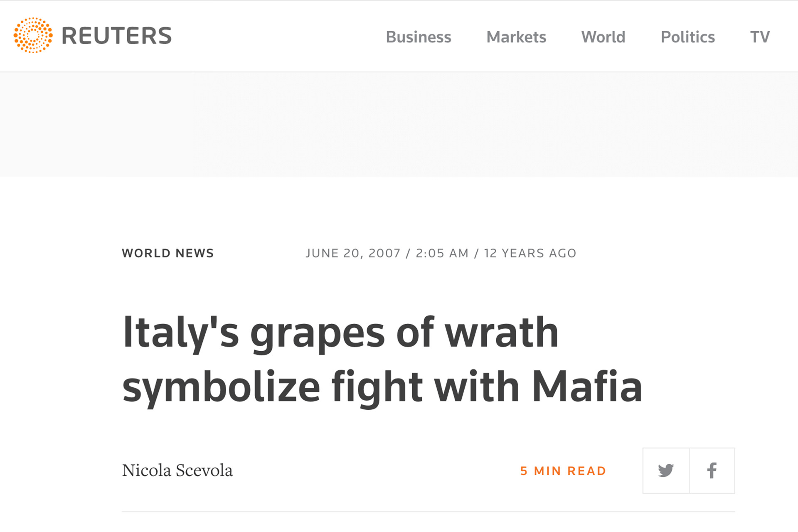Click the 12 YEARS AGO text

(530, 253)
